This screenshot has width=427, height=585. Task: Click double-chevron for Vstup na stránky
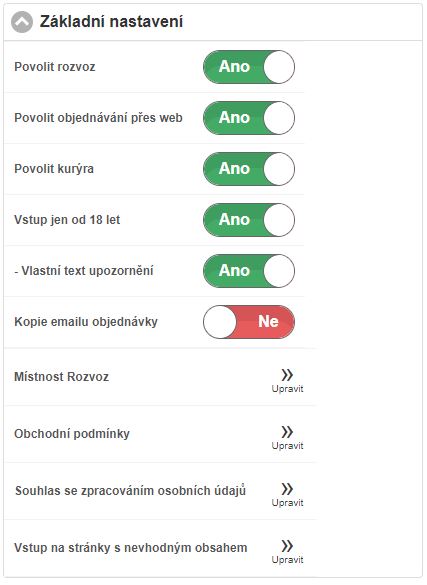point(287,546)
